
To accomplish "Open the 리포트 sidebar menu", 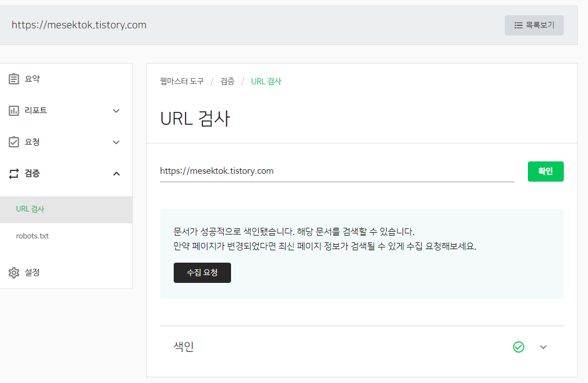I will [66, 111].
